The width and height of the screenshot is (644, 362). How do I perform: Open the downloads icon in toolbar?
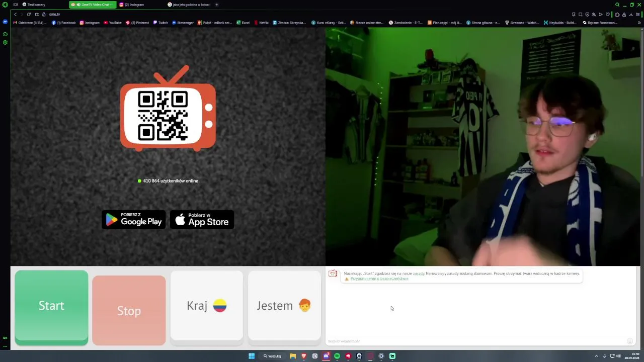pos(631,15)
